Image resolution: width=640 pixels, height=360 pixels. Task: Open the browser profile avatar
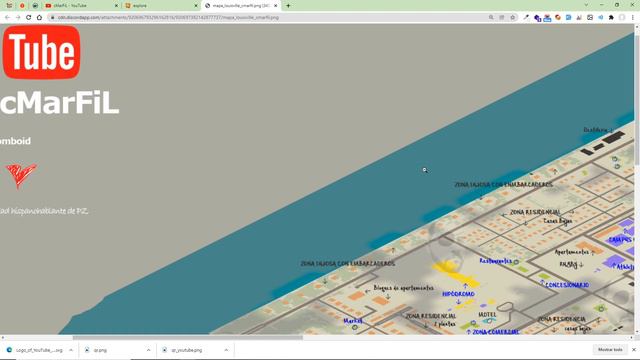(x=622, y=18)
